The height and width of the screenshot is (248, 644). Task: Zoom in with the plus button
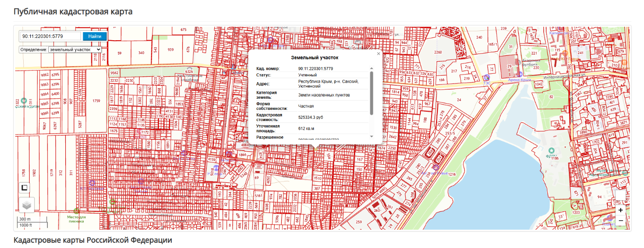[620, 210]
